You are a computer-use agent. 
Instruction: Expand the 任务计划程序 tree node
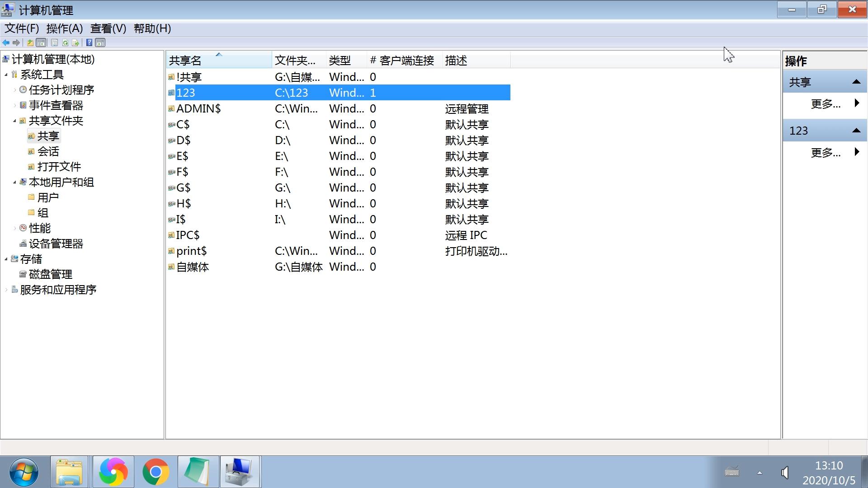[x=14, y=90]
